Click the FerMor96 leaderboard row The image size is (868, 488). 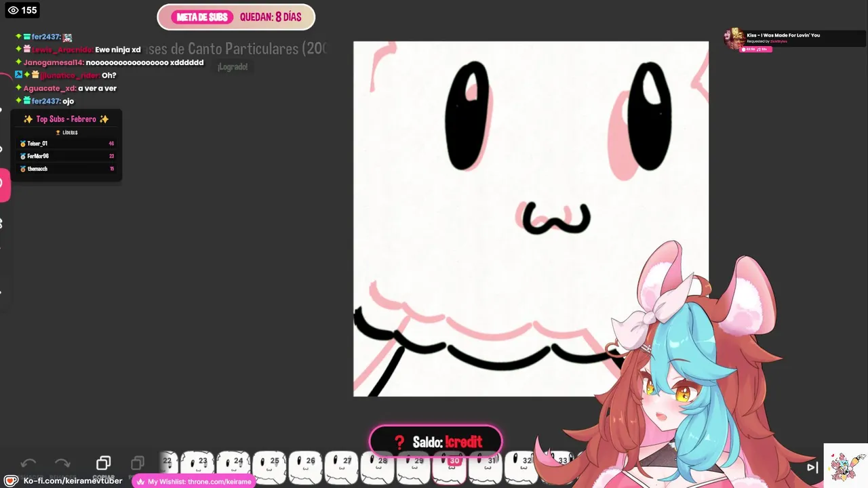(66, 156)
